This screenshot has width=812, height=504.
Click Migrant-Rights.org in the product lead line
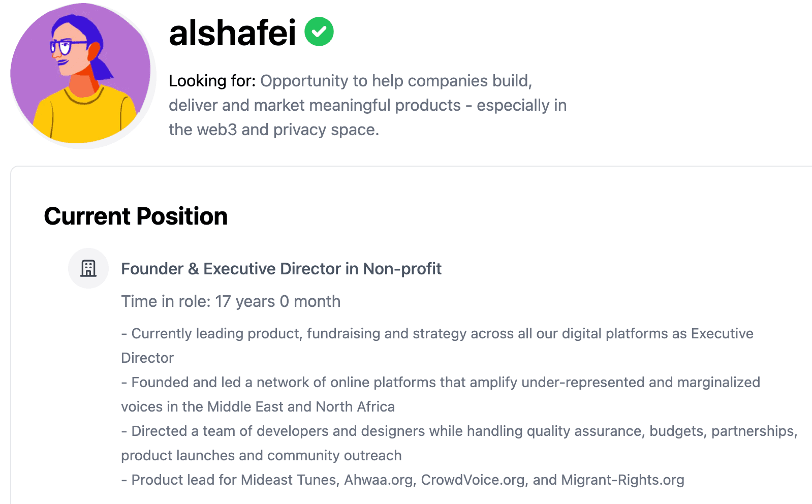[x=622, y=480]
